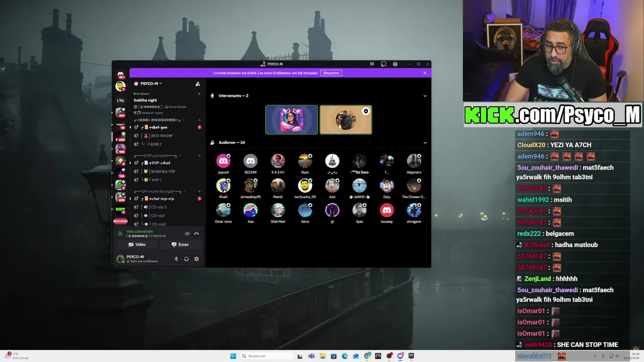644x362 pixels.
Task: Open the Windows Start menu
Action: click(x=233, y=356)
